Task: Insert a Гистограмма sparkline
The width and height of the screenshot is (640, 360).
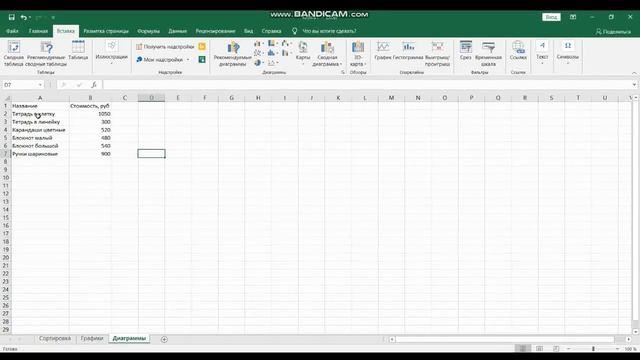Action: click(x=408, y=51)
